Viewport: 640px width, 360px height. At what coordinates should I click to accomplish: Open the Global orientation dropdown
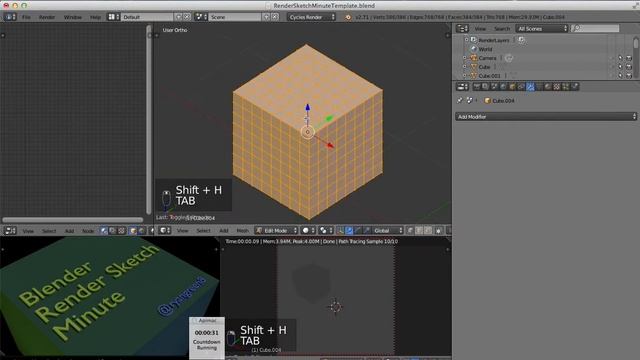(388, 231)
